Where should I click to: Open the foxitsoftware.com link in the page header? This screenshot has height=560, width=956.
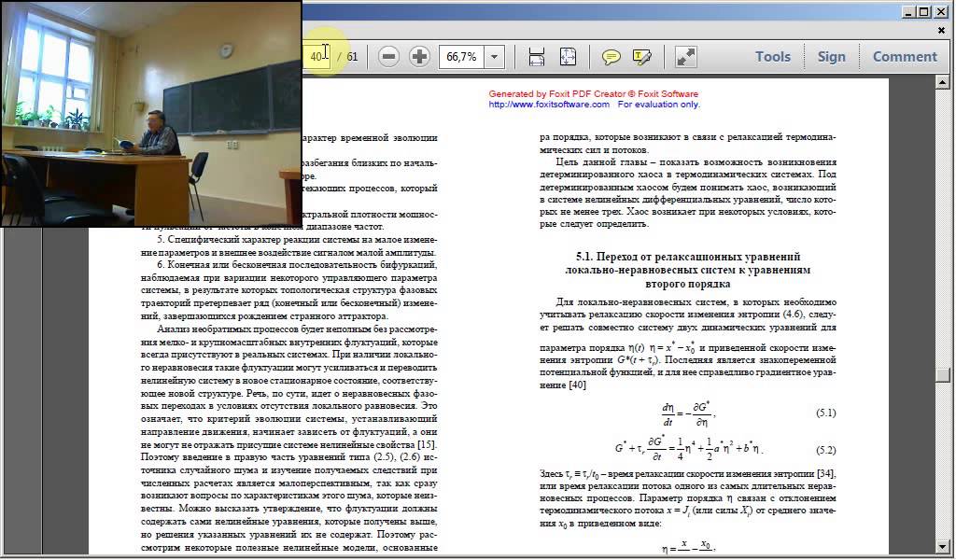pyautogui.click(x=549, y=105)
